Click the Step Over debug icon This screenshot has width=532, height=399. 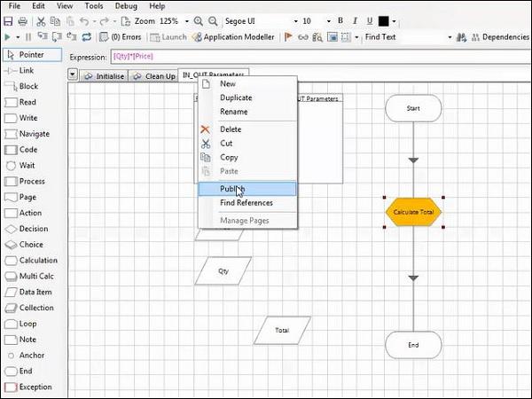pyautogui.click(x=57, y=36)
